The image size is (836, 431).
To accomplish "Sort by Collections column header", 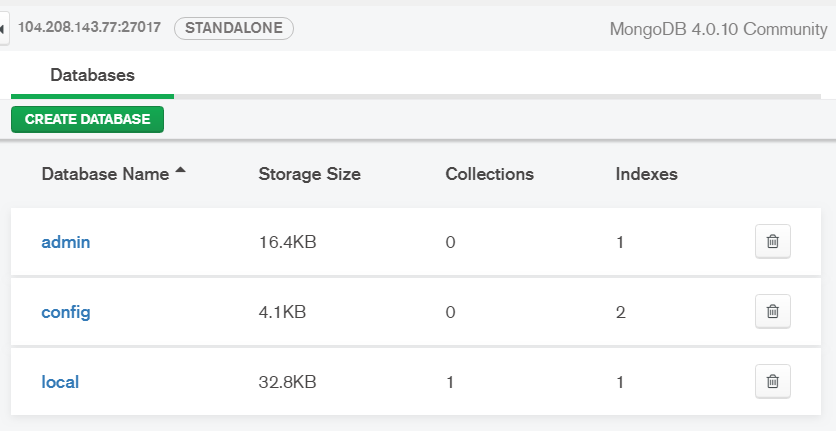I will 489,174.
